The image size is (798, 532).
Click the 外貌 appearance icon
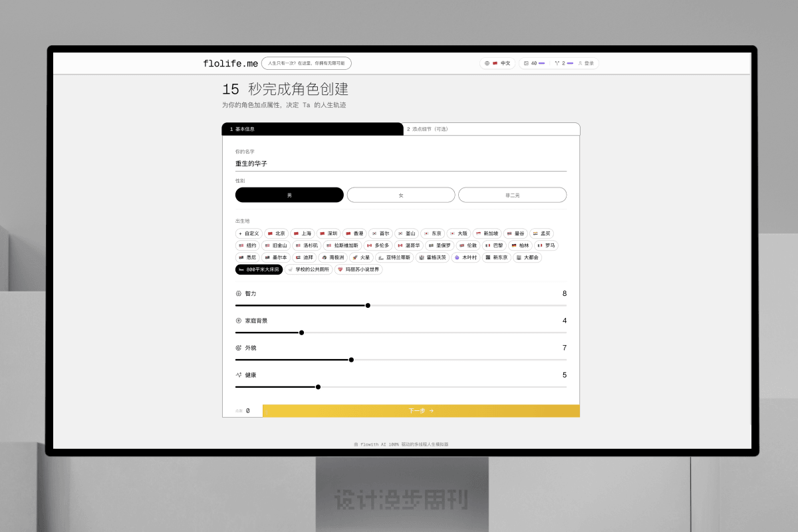click(x=239, y=348)
